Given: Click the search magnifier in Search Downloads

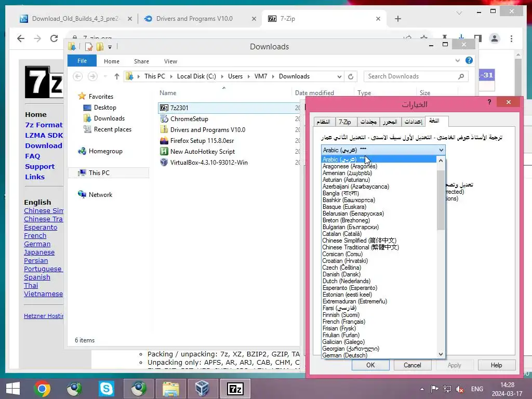Looking at the screenshot, I should 461,76.
